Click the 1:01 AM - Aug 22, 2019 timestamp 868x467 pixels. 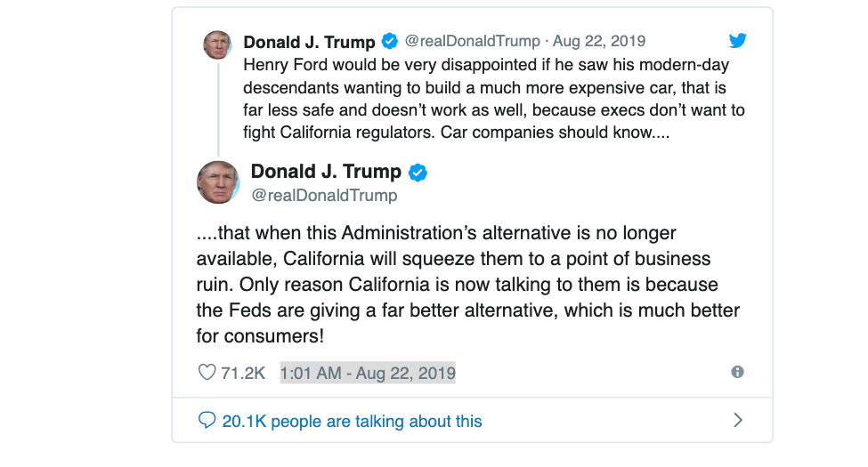click(368, 373)
